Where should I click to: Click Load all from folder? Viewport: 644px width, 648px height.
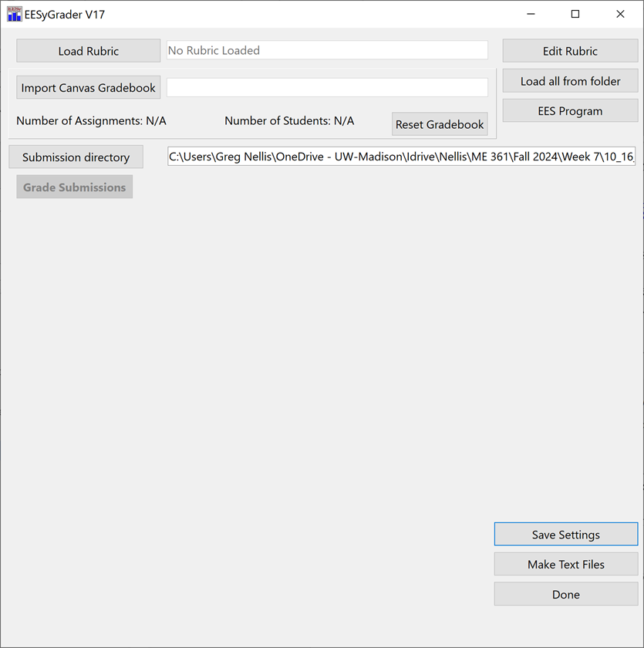coord(570,81)
